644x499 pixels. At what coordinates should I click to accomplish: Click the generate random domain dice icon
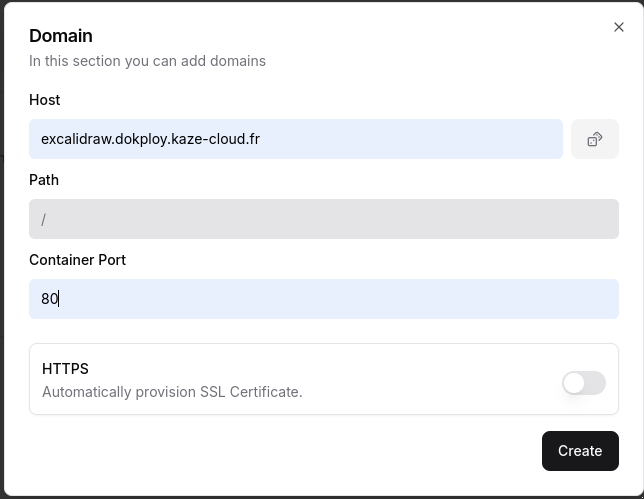coord(594,139)
